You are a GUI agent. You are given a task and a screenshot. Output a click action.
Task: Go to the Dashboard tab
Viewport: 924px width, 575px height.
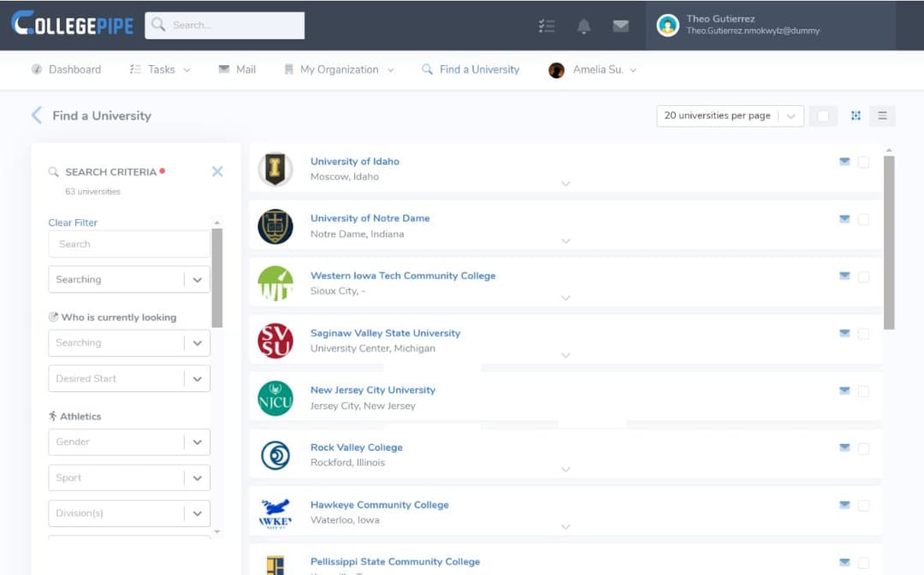click(x=74, y=69)
